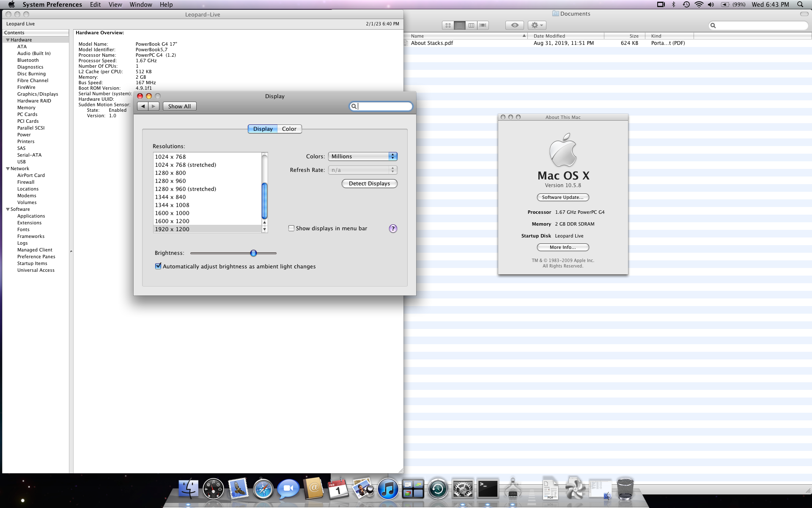Click the System Preferences search field
The width and height of the screenshot is (812, 508).
381,106
